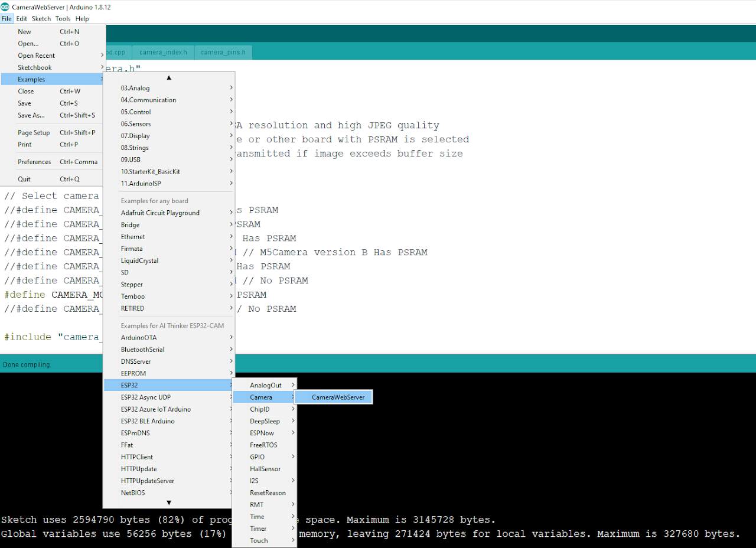Open the ResetReason example entry

(x=265, y=492)
